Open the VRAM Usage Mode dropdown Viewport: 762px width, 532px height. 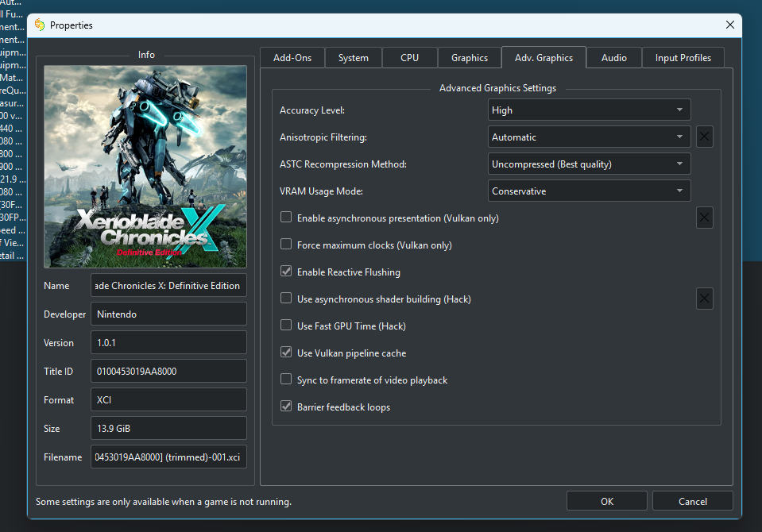coord(589,191)
